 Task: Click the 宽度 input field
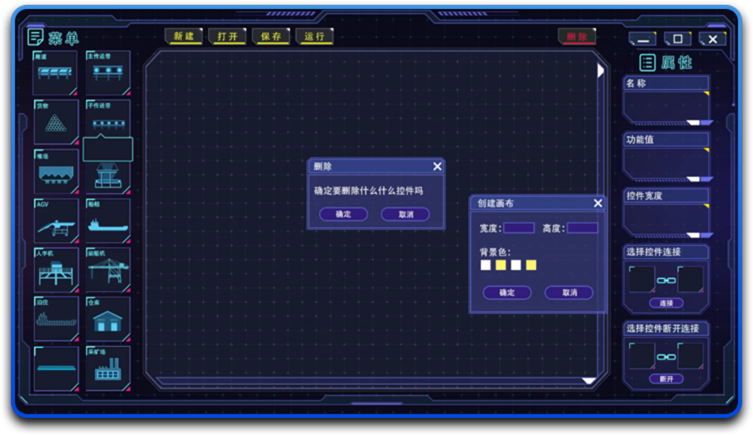[x=519, y=228]
